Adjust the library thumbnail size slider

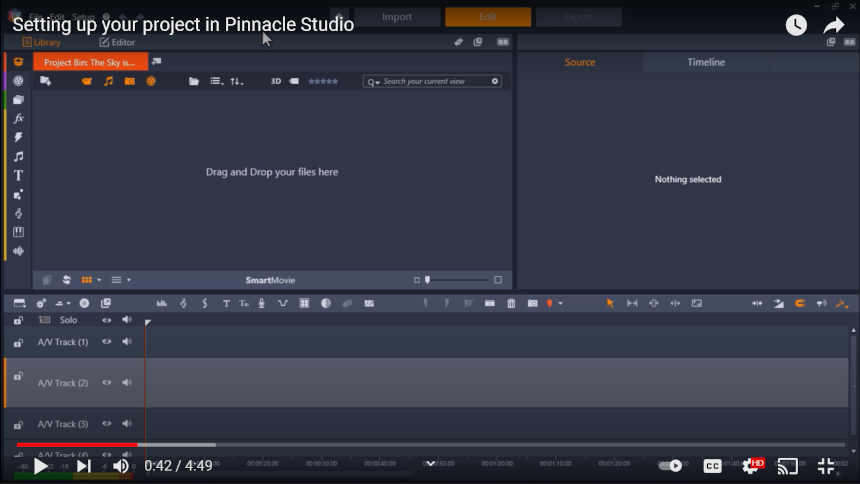428,280
